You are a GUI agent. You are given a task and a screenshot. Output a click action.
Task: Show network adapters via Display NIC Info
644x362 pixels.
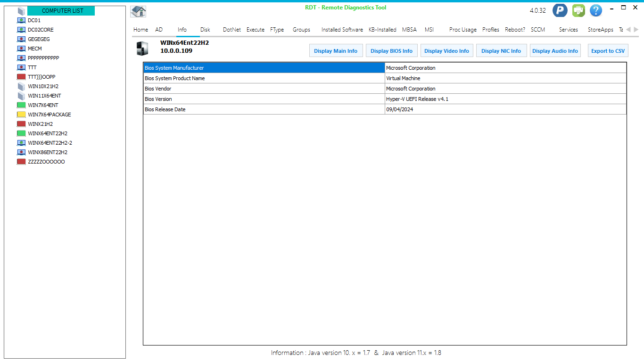coord(501,51)
